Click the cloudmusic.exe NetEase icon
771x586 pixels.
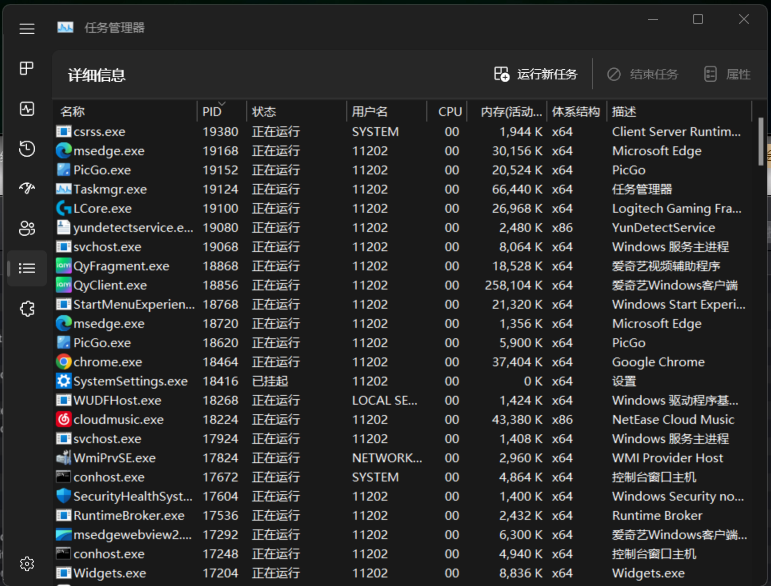(x=63, y=419)
